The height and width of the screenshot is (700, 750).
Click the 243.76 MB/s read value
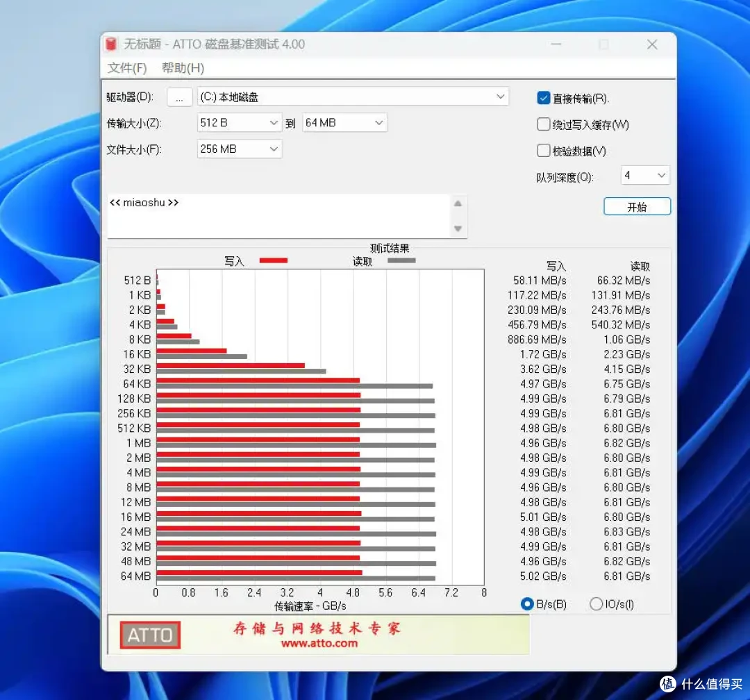(x=620, y=310)
